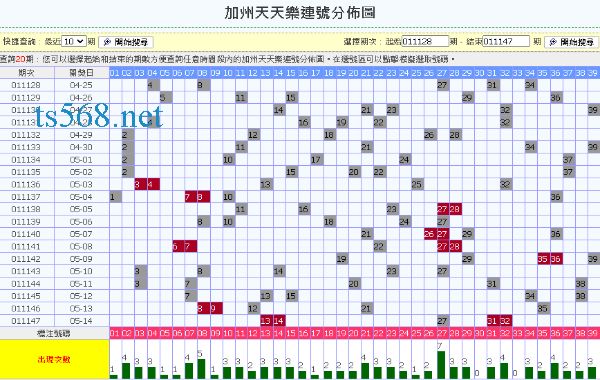The height and width of the screenshot is (380, 600).
Task: Select draw date 04-30
Action: pos(81,147)
